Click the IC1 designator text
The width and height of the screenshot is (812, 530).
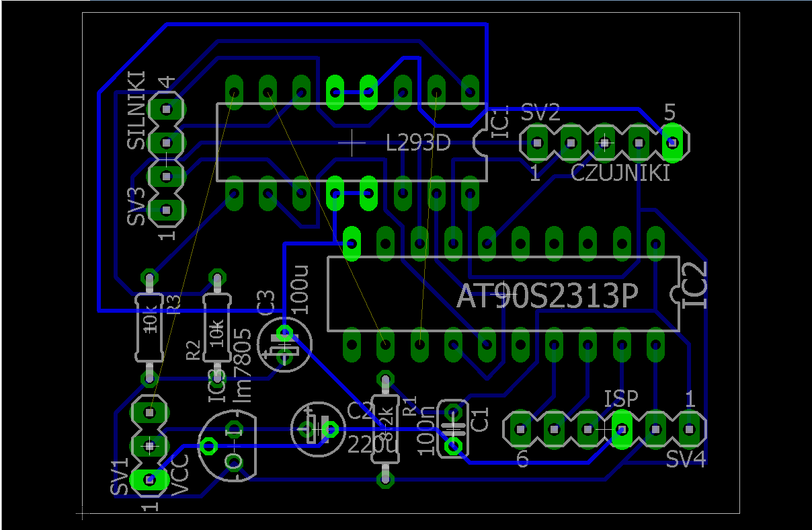(x=500, y=122)
